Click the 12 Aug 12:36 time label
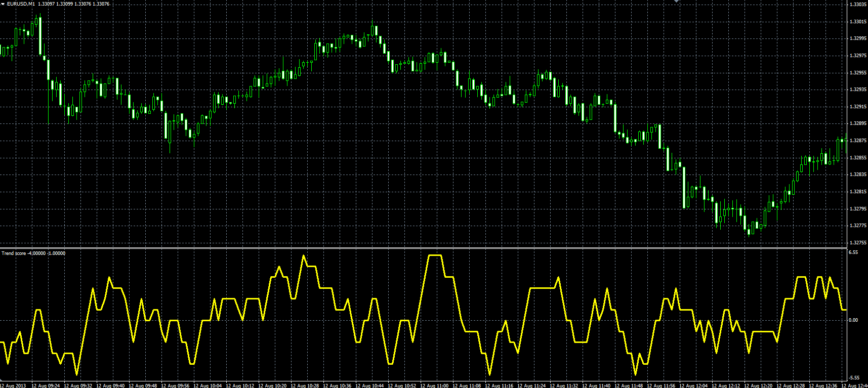The height and width of the screenshot is (388, 868). pos(823,385)
